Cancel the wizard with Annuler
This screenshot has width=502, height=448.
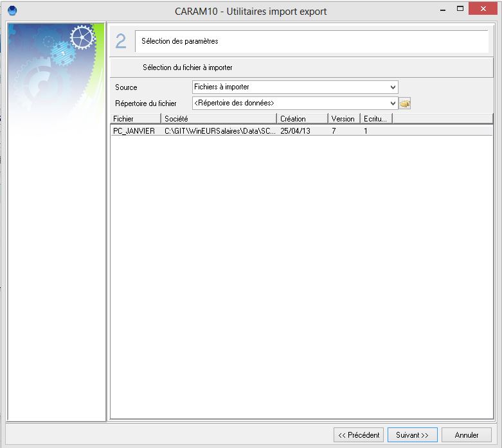[467, 435]
